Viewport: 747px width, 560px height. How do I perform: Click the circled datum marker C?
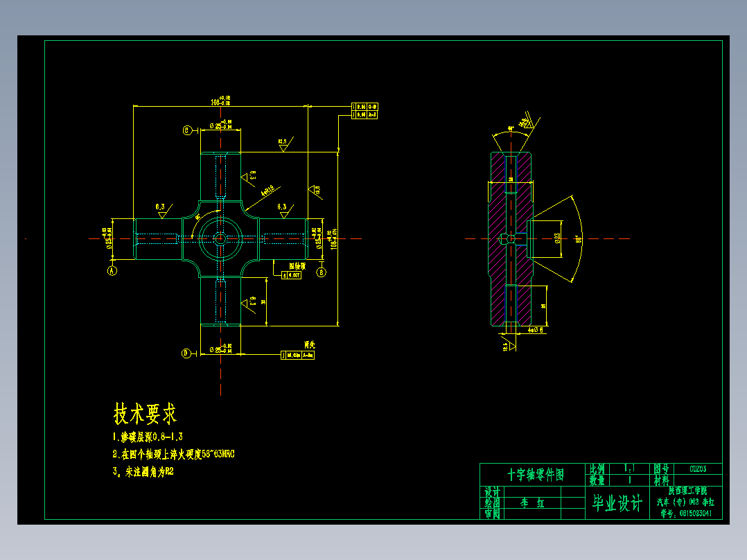pos(187,130)
